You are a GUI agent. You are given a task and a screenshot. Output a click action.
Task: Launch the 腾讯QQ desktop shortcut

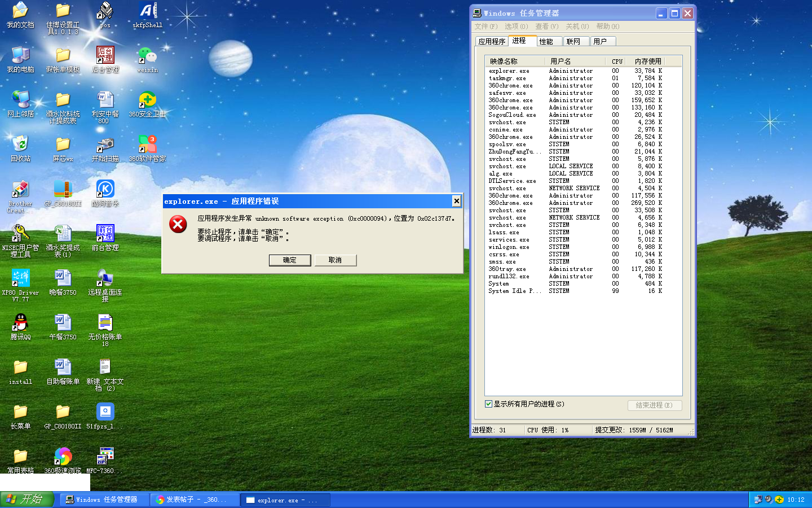(20, 327)
